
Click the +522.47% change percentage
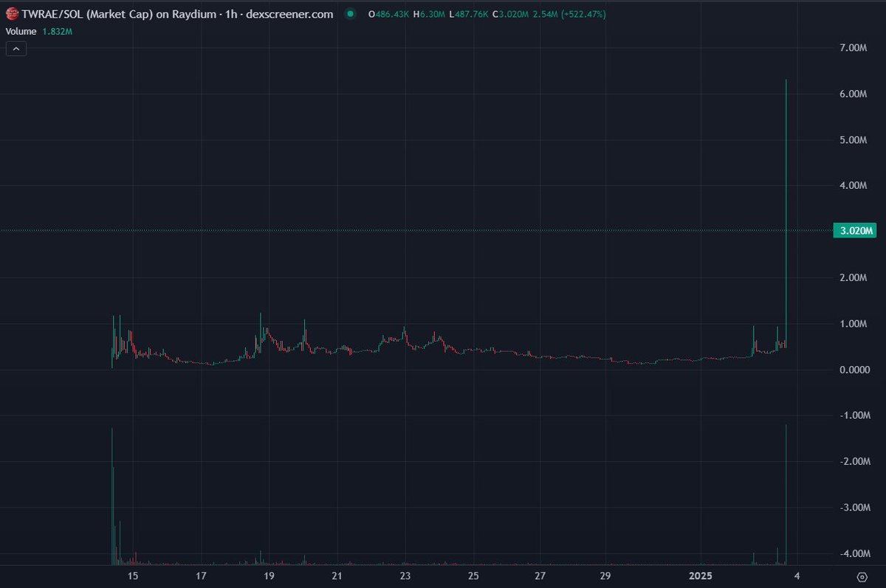click(x=583, y=13)
